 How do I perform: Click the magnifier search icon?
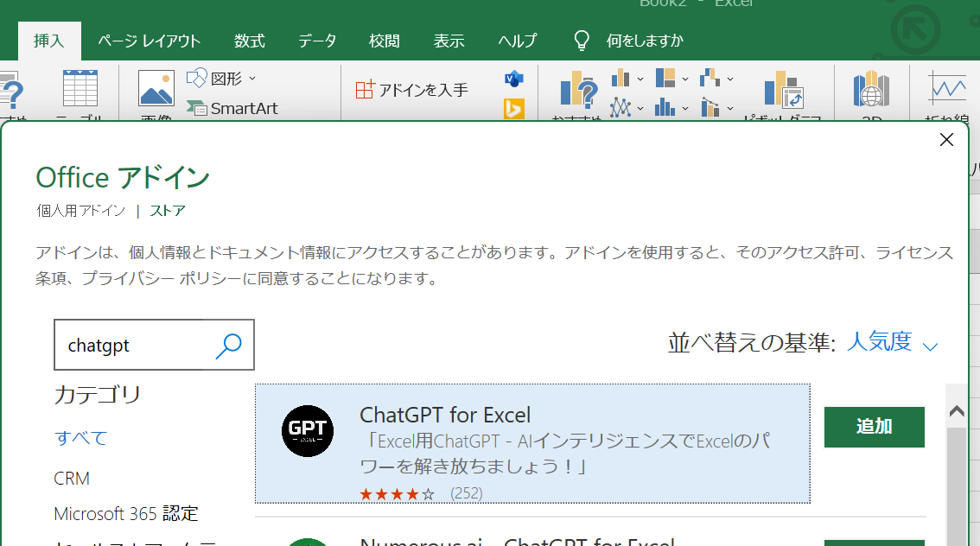pos(229,346)
